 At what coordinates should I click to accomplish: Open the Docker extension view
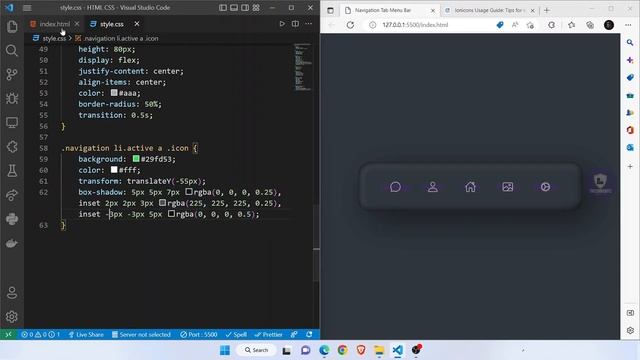12,243
